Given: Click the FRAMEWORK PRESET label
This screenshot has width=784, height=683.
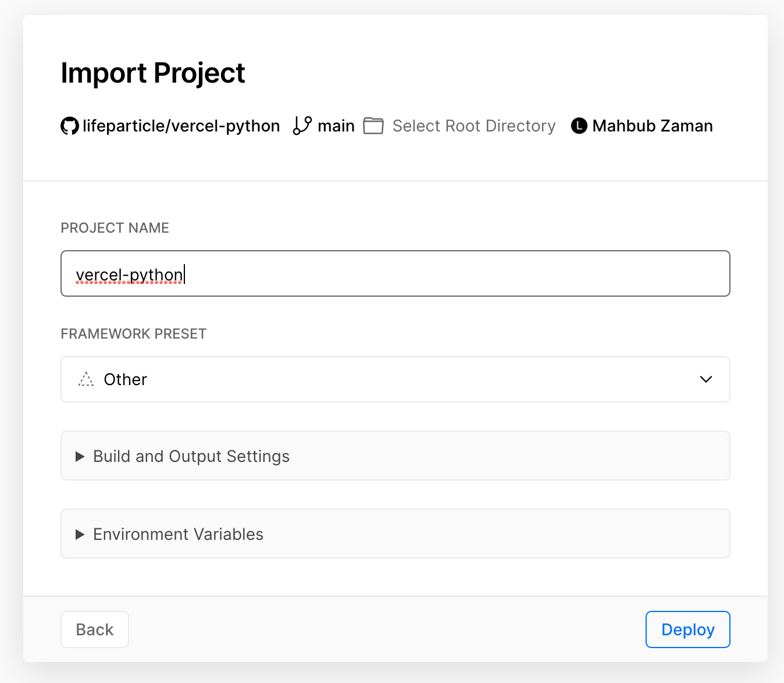Looking at the screenshot, I should click(134, 334).
